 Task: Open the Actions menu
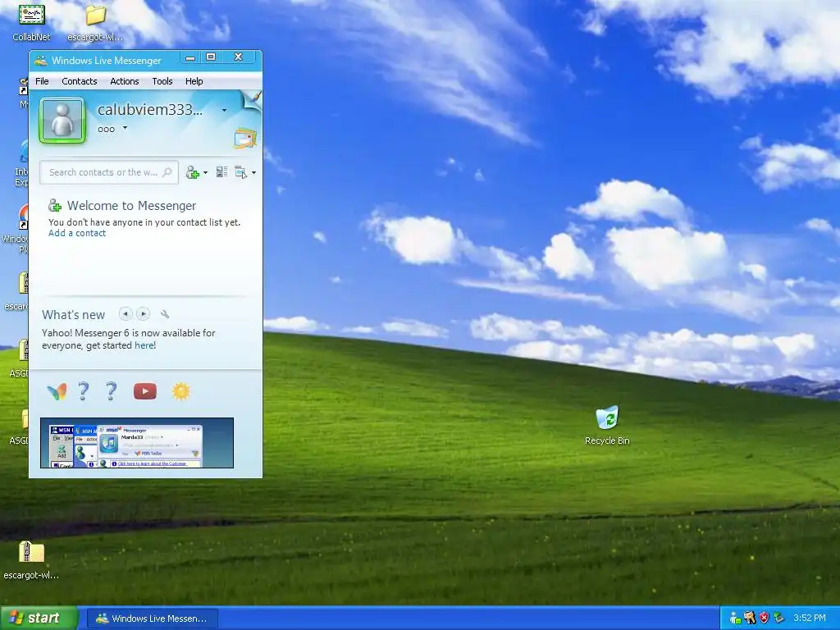point(125,81)
